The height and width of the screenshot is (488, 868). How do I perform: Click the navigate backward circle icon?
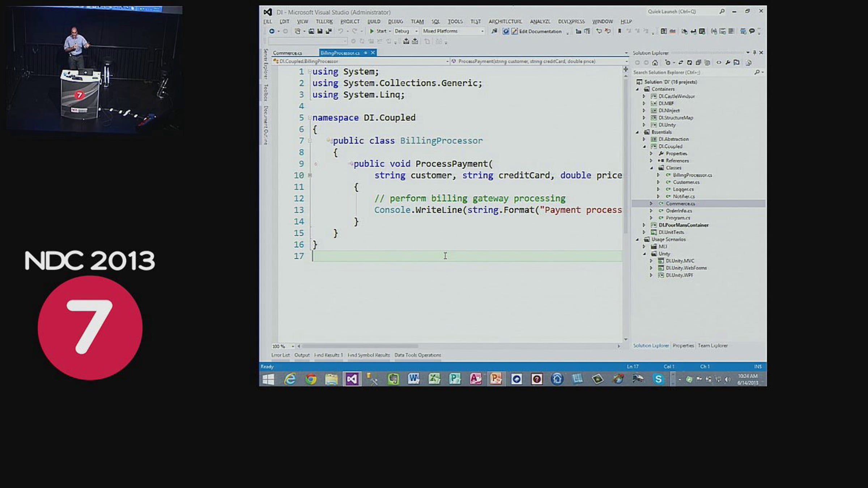coord(272,31)
